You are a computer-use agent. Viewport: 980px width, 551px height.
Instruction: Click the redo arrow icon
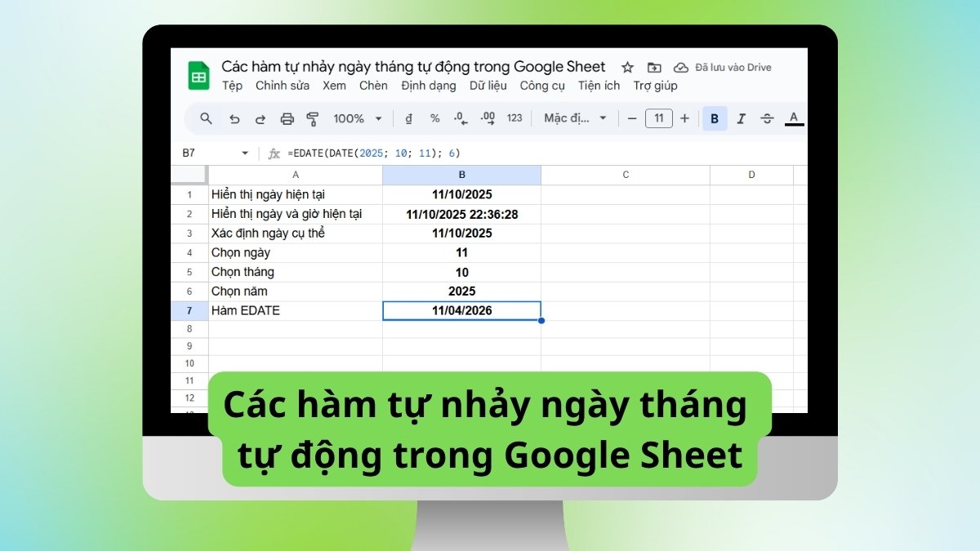pos(261,119)
